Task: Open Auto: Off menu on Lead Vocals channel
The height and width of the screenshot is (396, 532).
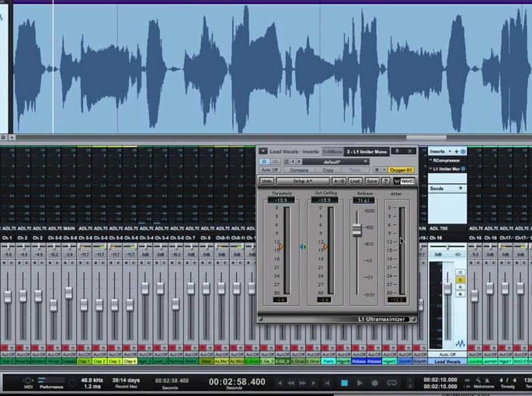Action: click(447, 354)
